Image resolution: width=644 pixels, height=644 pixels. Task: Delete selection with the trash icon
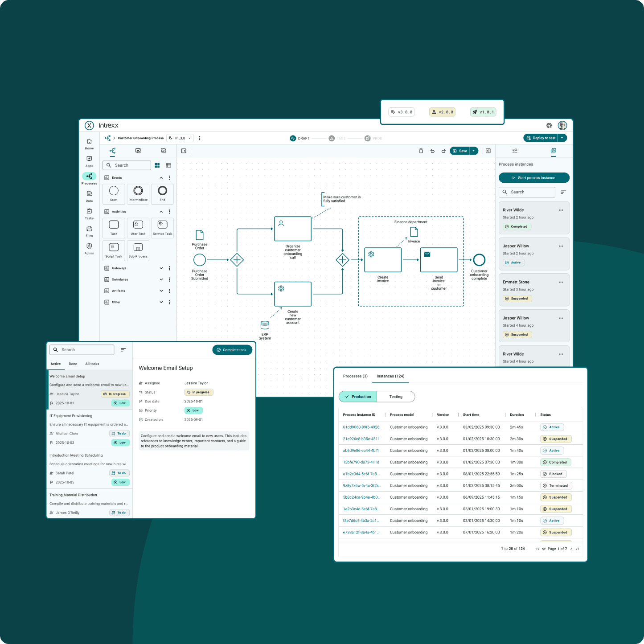421,151
